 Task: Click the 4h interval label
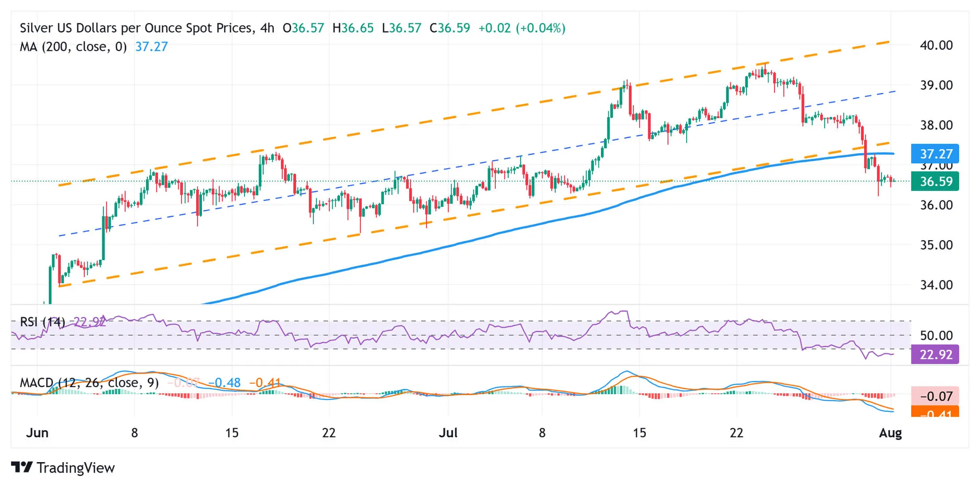267,28
